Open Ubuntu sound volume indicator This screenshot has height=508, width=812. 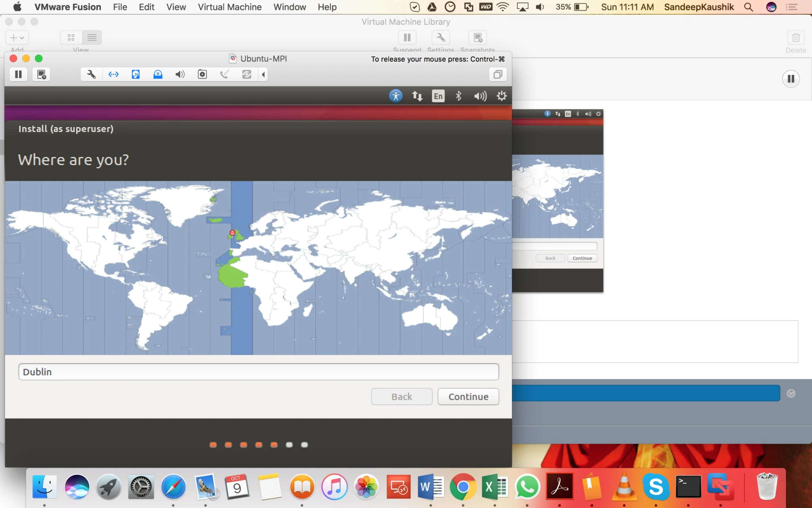tap(480, 96)
